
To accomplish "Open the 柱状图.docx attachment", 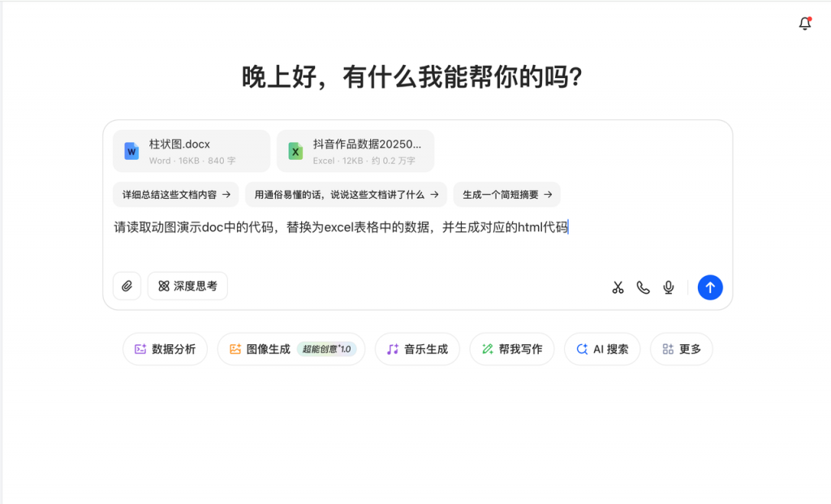I will (192, 151).
